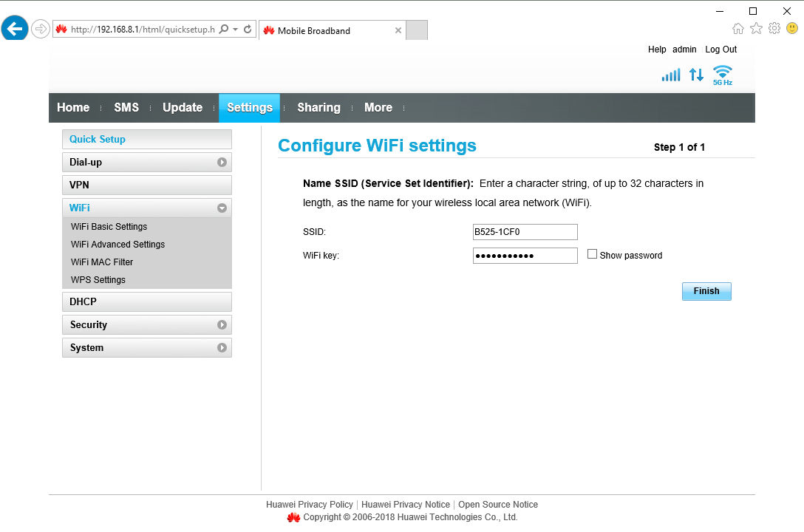Select WPS Settings in the WiFi menu
804x532 pixels.
98,279
